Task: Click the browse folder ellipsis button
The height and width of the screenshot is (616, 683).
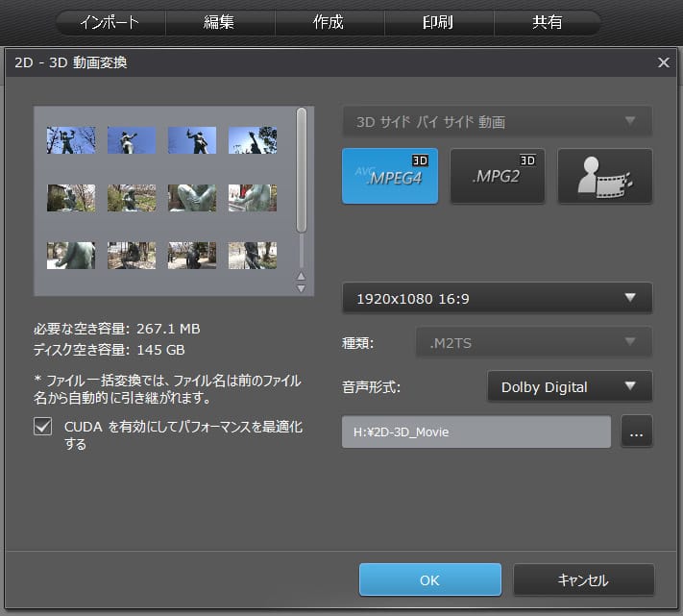Action: click(x=636, y=432)
